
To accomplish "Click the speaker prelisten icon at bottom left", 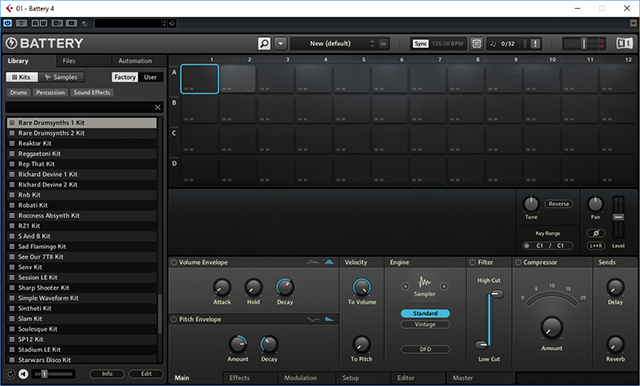I will click(x=23, y=374).
